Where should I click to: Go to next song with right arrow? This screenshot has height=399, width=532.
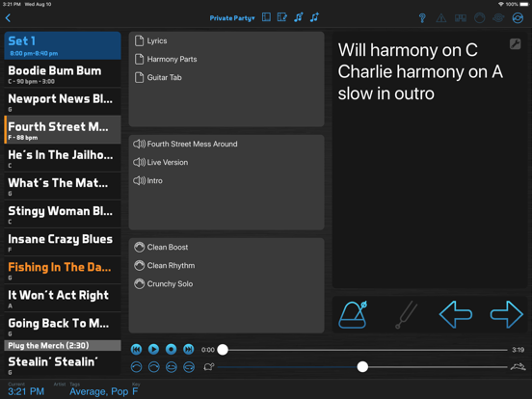click(x=507, y=314)
